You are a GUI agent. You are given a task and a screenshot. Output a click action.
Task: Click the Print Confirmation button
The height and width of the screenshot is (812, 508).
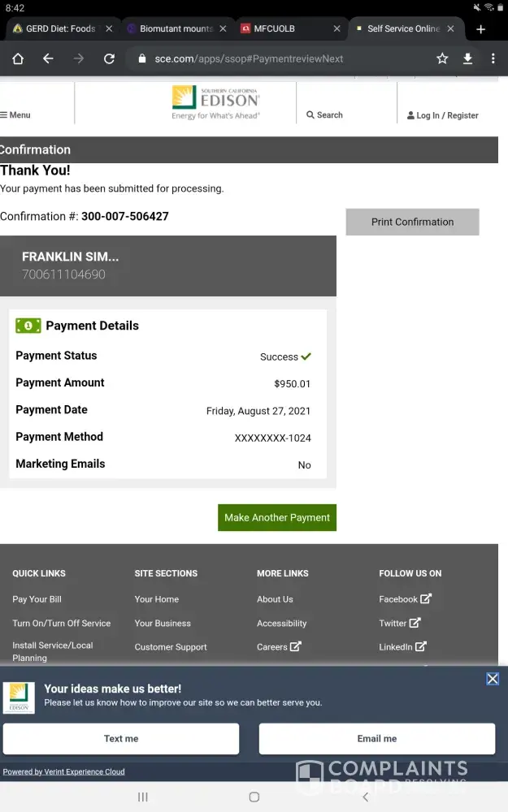tap(412, 222)
